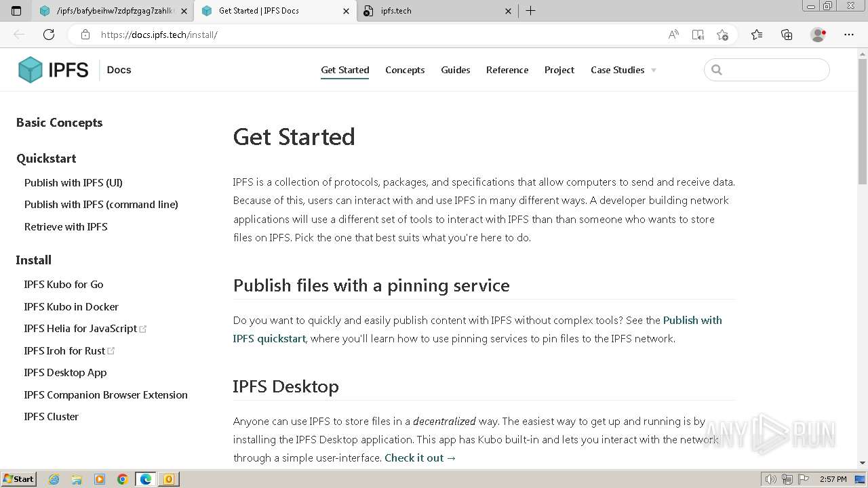Click the volume speaker tray icon

pos(771,479)
